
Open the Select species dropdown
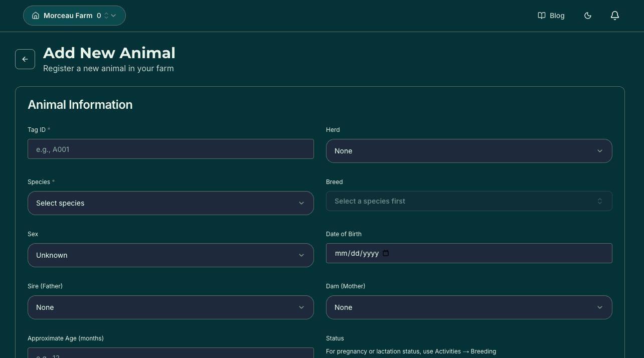pos(171,203)
